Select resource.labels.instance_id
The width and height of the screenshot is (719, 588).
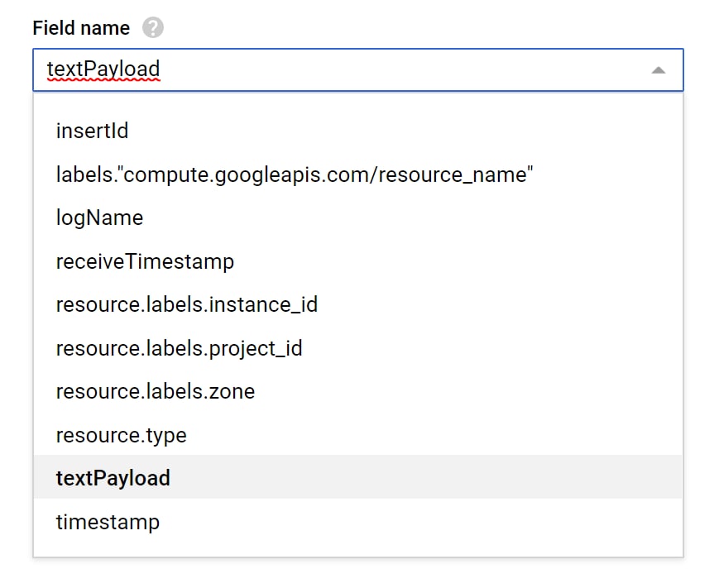click(357, 305)
